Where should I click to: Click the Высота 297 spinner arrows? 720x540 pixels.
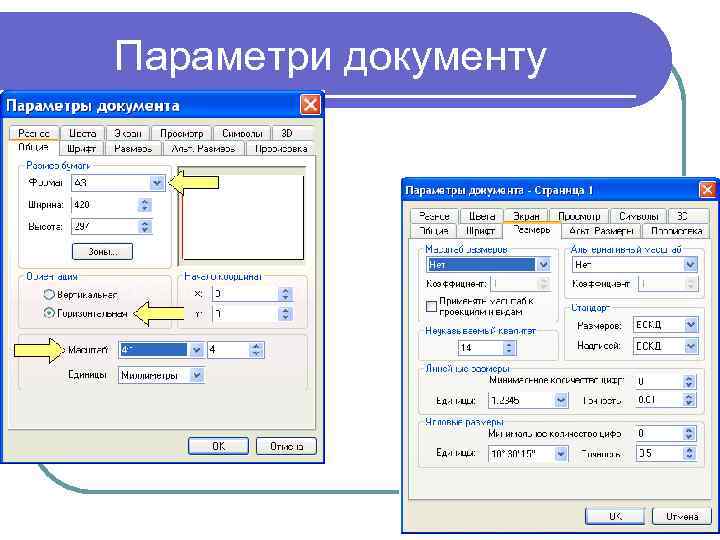145,226
